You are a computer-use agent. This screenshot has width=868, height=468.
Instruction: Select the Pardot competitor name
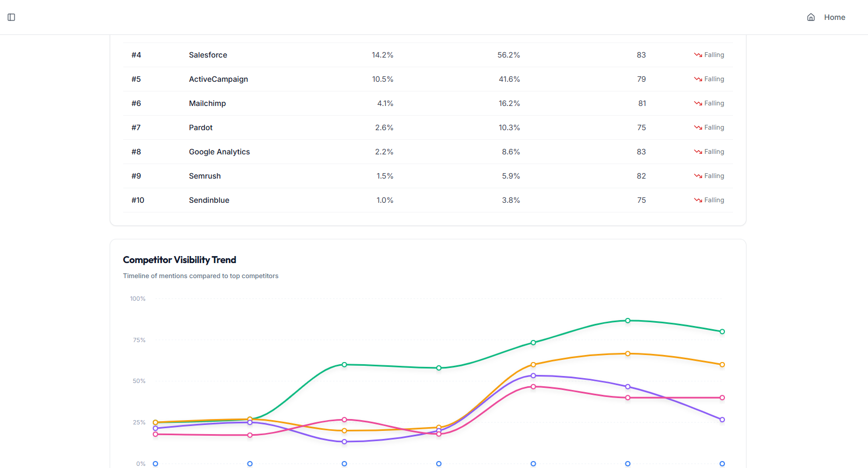point(201,127)
